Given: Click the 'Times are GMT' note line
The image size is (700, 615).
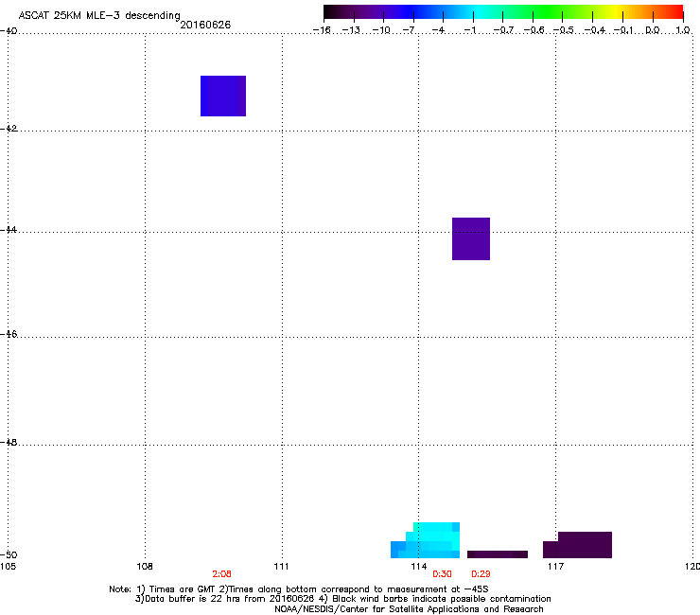Looking at the screenshot, I should [x=299, y=589].
